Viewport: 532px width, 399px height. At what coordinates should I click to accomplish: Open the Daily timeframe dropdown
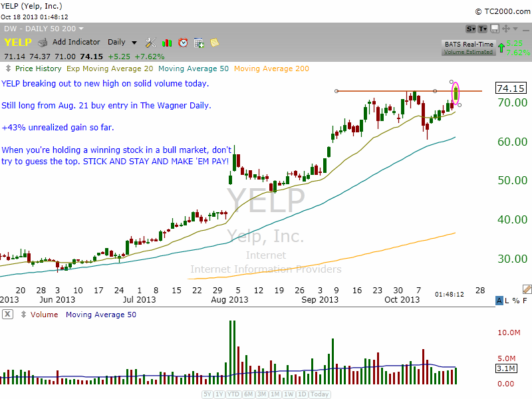click(122, 42)
